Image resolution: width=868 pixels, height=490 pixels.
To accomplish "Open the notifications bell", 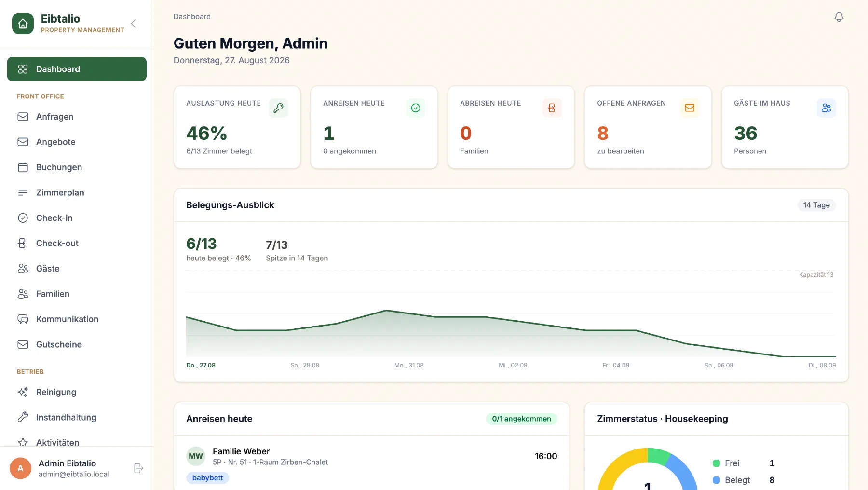I will pos(839,17).
